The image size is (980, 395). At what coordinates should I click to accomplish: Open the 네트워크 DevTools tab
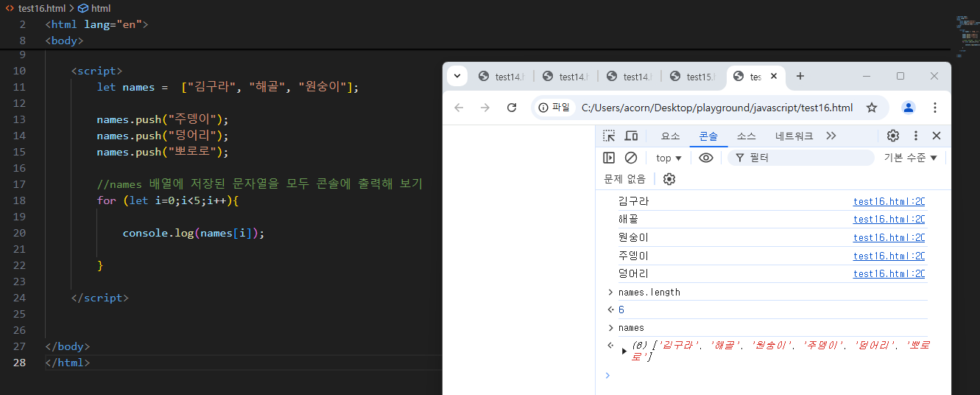[x=794, y=136]
